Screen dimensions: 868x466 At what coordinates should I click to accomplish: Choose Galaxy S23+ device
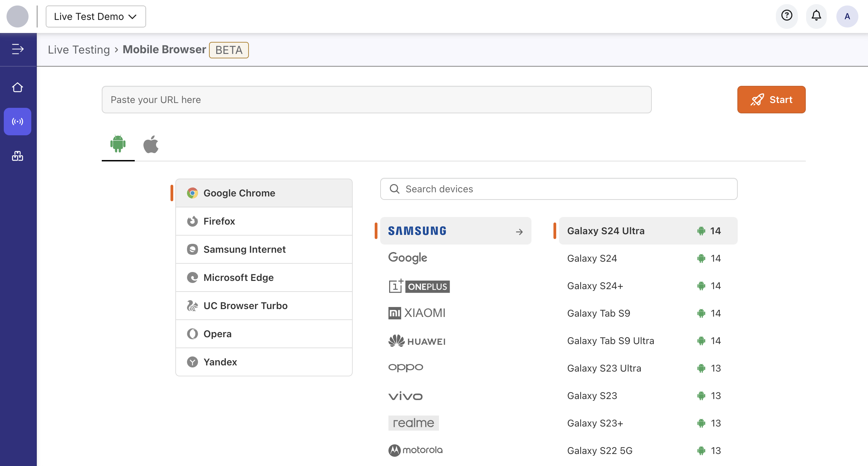coord(648,423)
